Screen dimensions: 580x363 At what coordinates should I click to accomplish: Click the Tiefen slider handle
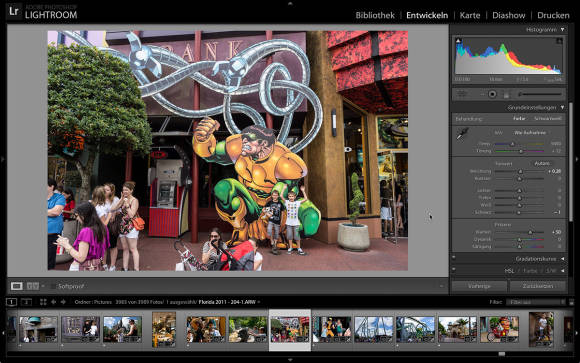(x=519, y=198)
